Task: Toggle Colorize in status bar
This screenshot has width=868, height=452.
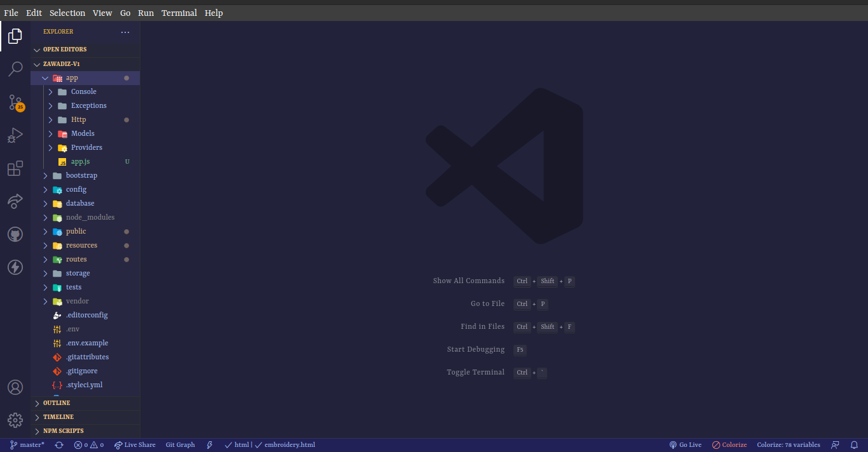Action: point(729,445)
